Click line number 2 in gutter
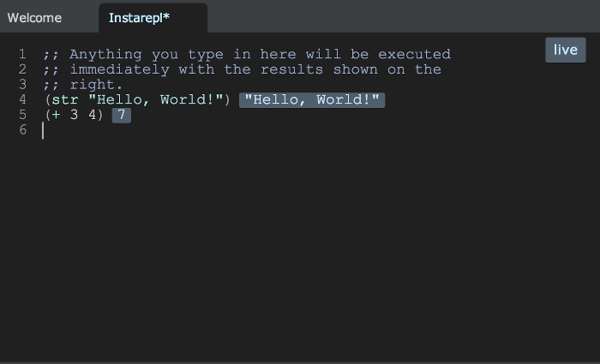This screenshot has width=600, height=364. pyautogui.click(x=22, y=69)
